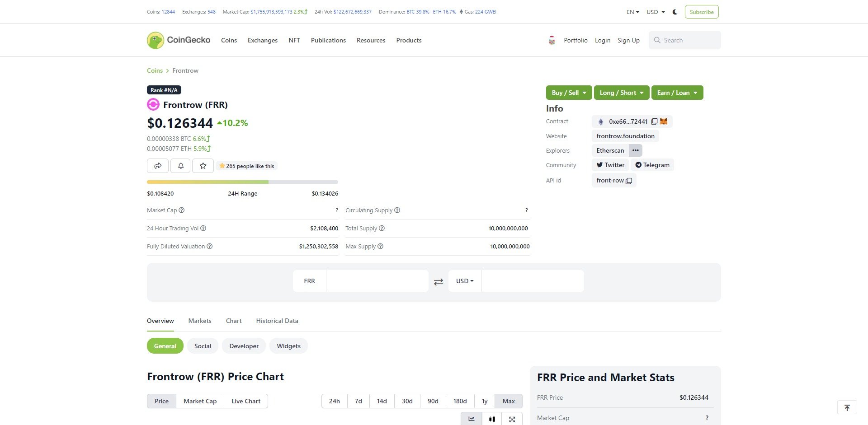The height and width of the screenshot is (425, 868).
Task: Add Frontrow to favorites with star
Action: pyautogui.click(x=203, y=166)
